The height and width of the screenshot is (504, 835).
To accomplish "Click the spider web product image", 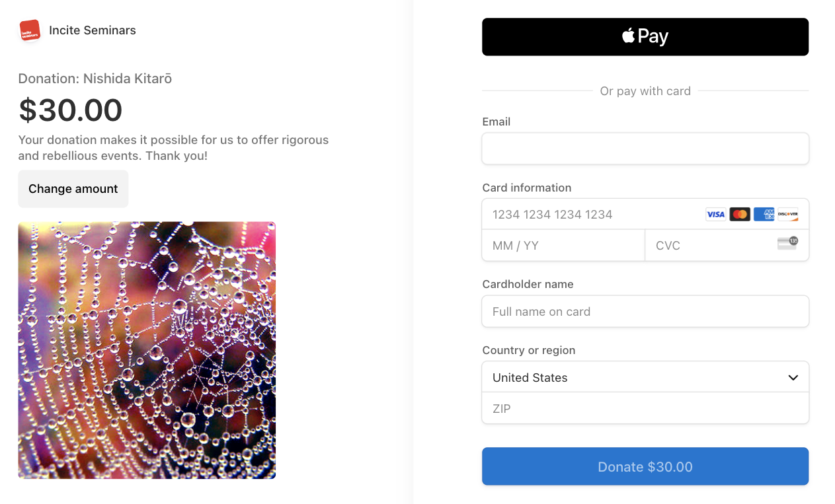I will 147,350.
